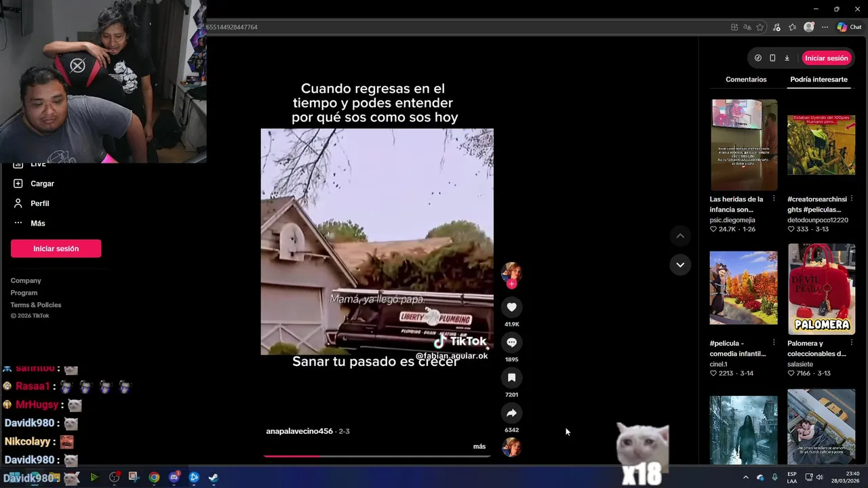Save video with the bookmark icon

(x=511, y=378)
